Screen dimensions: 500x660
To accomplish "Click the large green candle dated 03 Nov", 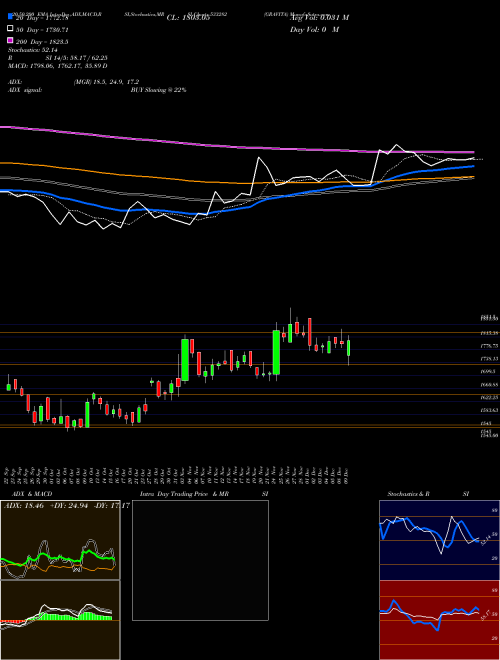I will [185, 360].
